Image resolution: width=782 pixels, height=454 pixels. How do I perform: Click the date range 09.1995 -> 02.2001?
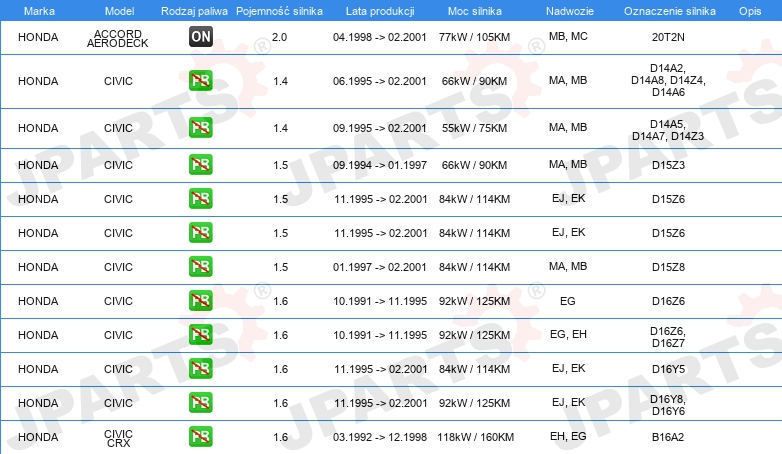(380, 128)
